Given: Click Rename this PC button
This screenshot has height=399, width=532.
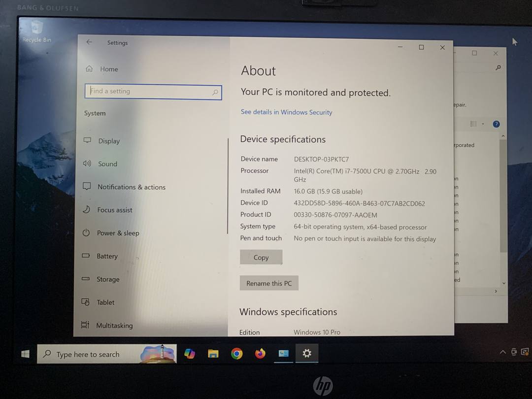Looking at the screenshot, I should coord(269,283).
